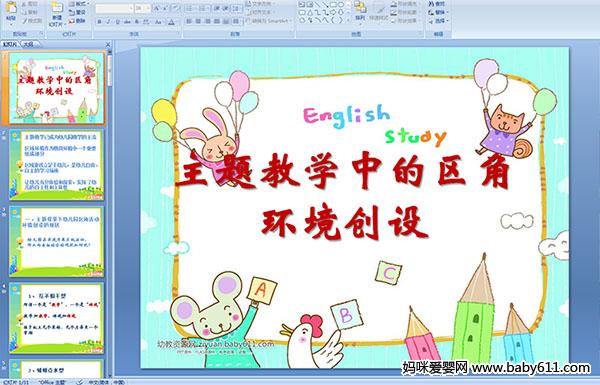Viewport: 600px width, 385px height.
Task: Click the spell check icon in status bar
Action: [80, 382]
